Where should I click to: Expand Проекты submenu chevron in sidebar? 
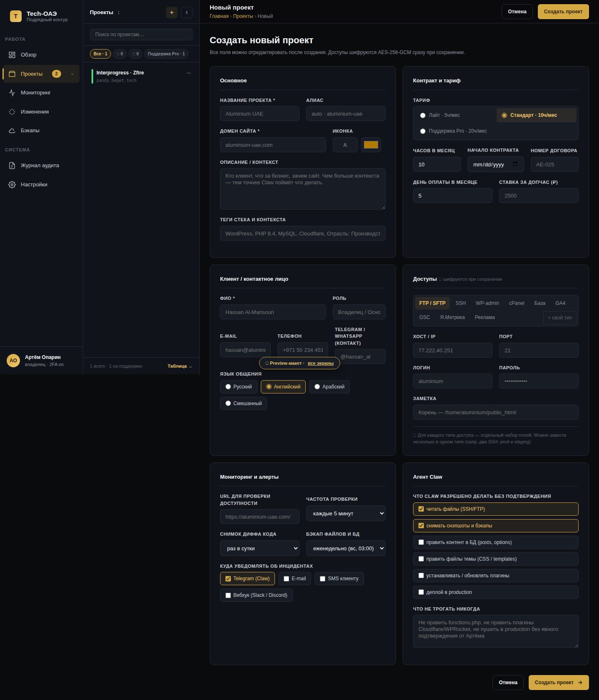(x=72, y=74)
